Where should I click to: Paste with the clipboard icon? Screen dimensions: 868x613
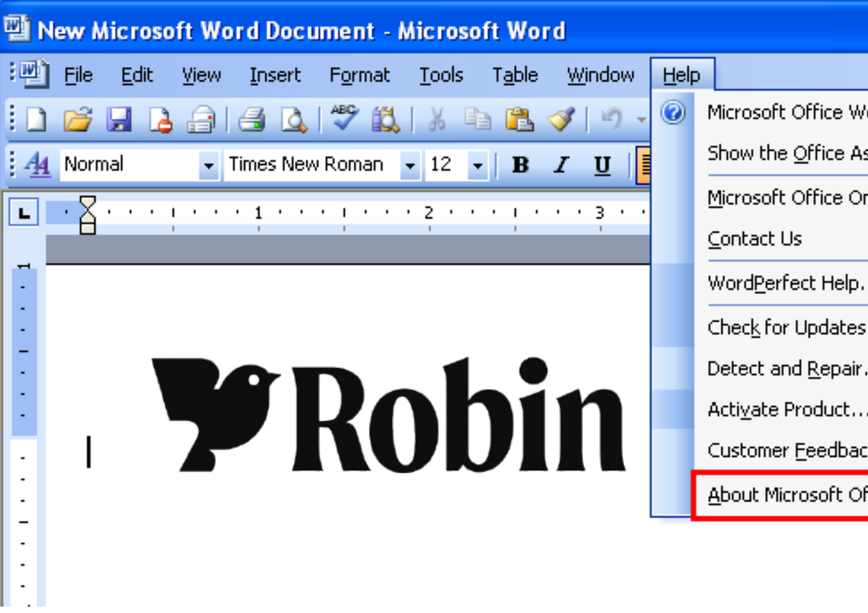(519, 120)
